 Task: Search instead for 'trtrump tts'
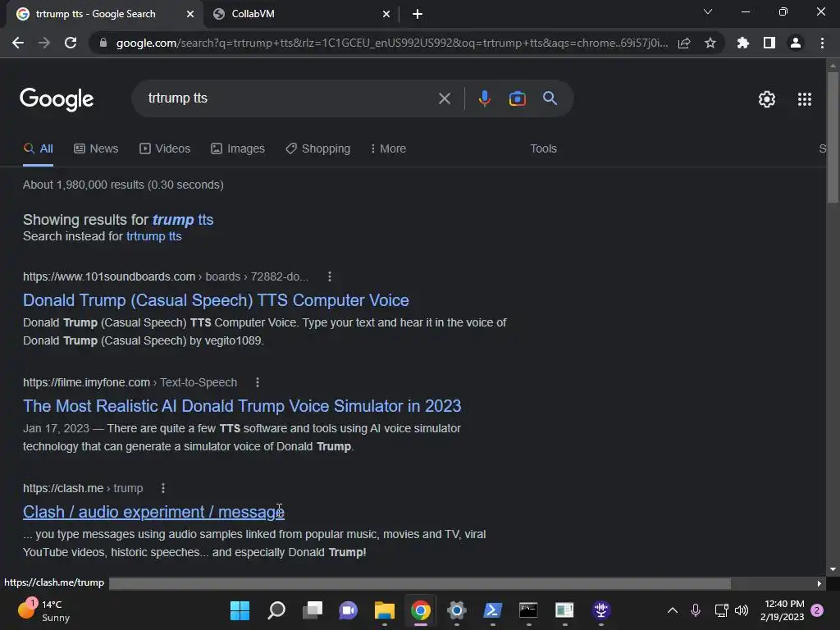(153, 236)
